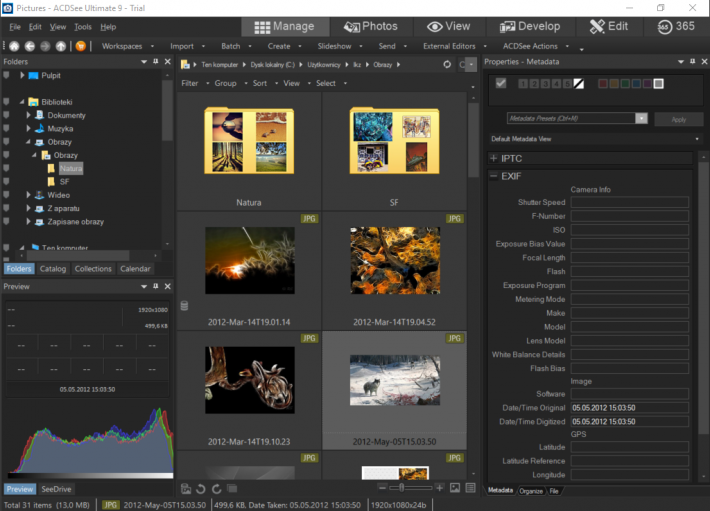Open the Sort options
The height and width of the screenshot is (511, 710).
(x=265, y=83)
